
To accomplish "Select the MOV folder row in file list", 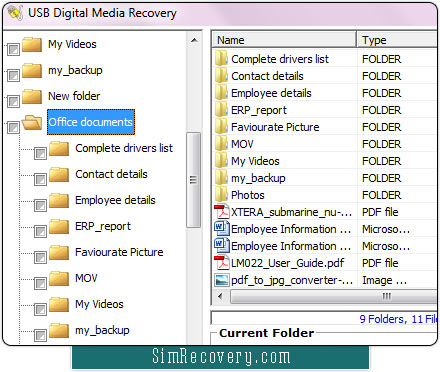I will click(324, 144).
